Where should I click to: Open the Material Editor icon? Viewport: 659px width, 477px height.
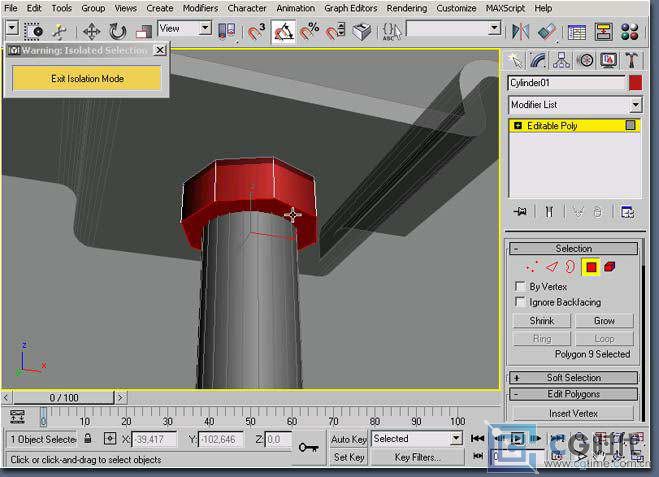click(630, 32)
